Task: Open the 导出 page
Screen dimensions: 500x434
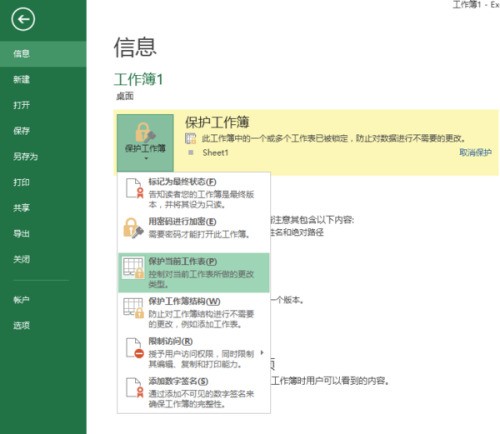Action: click(43, 234)
